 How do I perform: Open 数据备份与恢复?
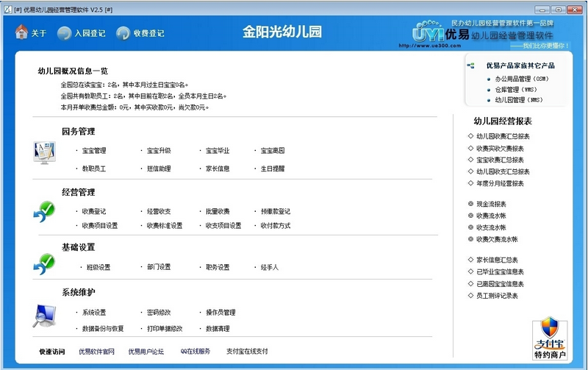pos(103,329)
